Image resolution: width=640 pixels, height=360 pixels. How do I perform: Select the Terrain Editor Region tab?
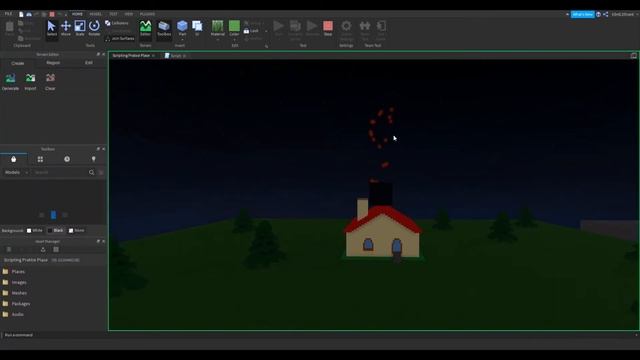tap(53, 63)
